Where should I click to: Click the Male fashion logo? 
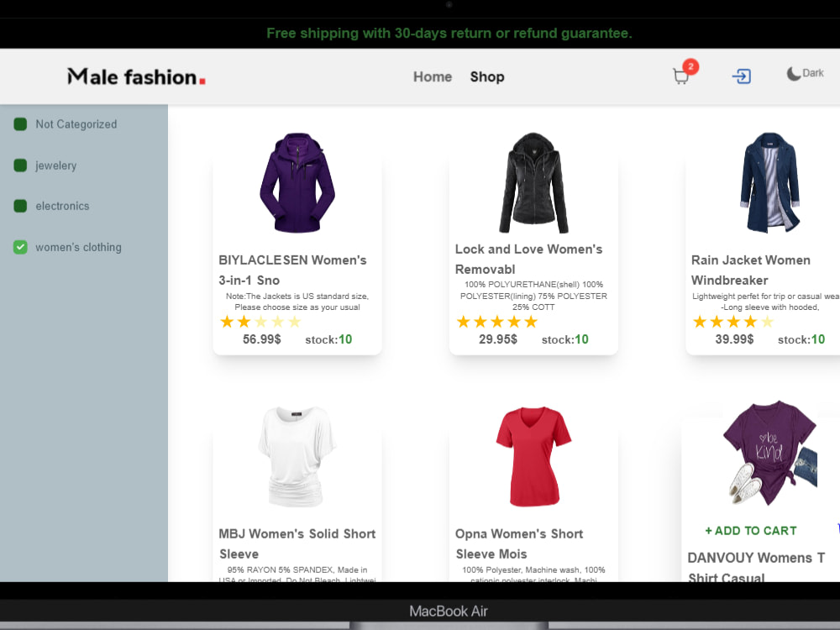(137, 76)
